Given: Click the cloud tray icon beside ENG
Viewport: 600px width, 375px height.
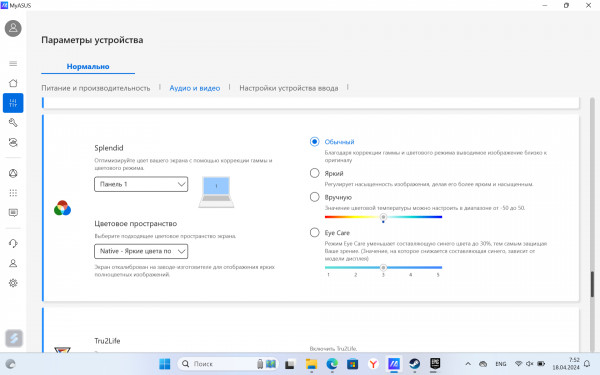Looking at the screenshot, I should coord(483,364).
